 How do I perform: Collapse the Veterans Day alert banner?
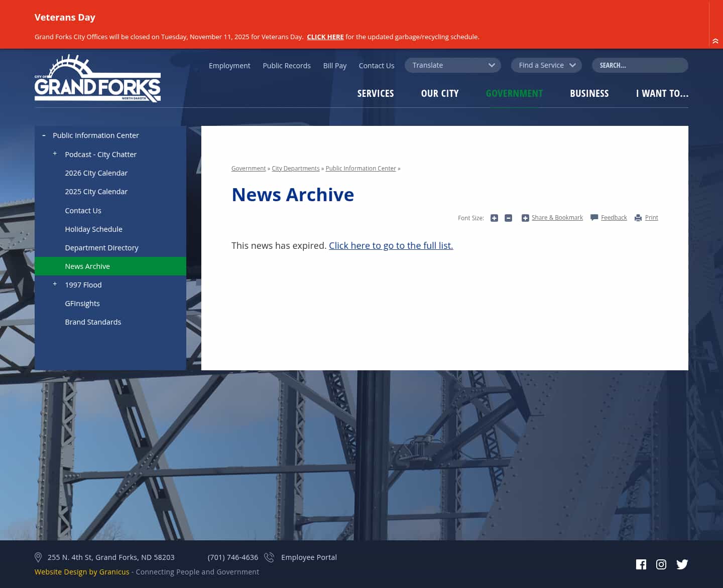tap(715, 41)
